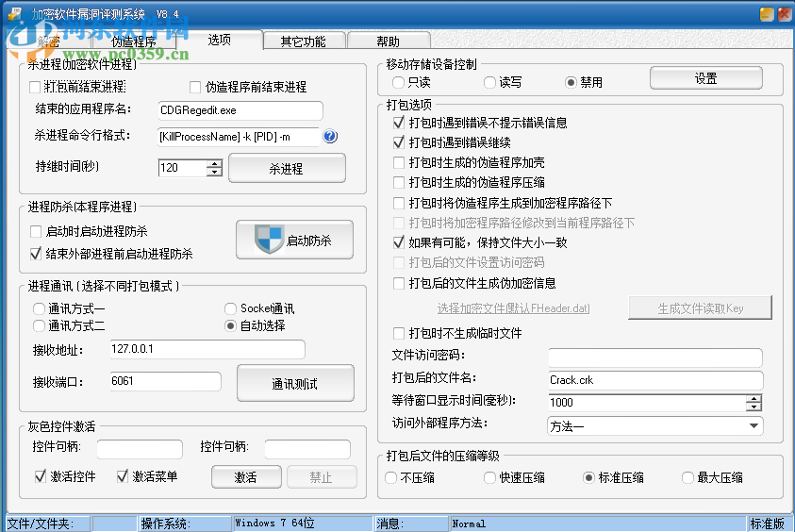This screenshot has width=795, height=532.
Task: Open the 帮助 tab
Action: tap(389, 42)
